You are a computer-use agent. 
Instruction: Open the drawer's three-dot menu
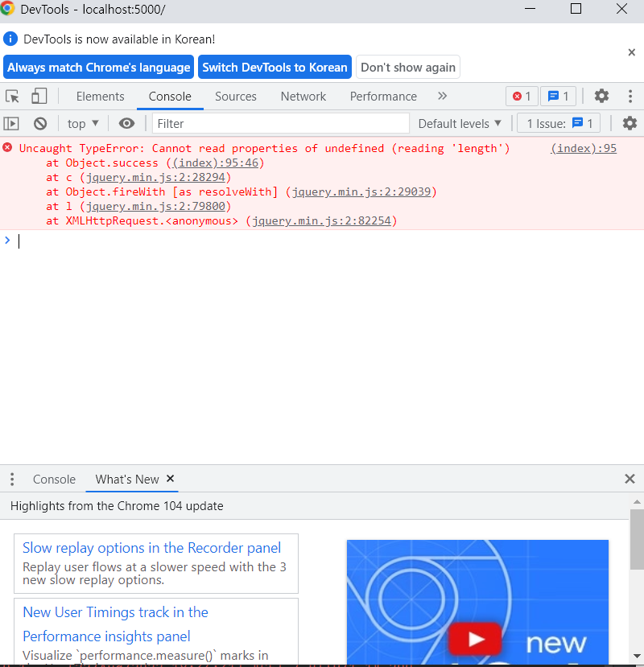pos(12,480)
